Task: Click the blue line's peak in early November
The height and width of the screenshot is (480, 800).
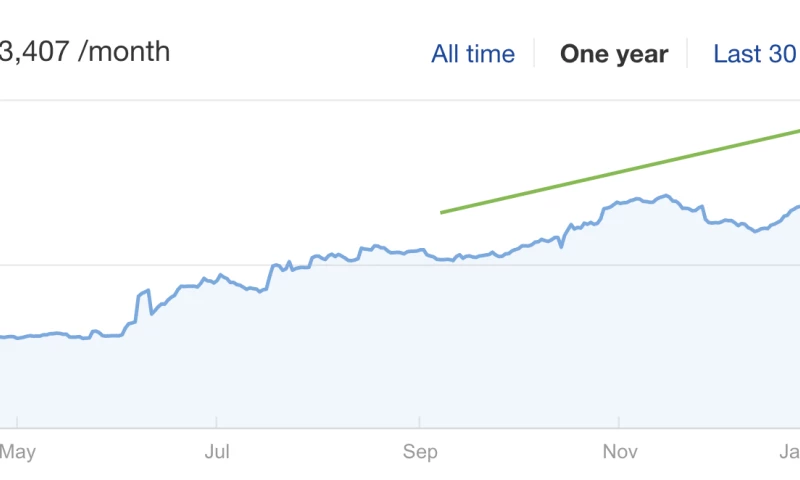Action: [664, 196]
